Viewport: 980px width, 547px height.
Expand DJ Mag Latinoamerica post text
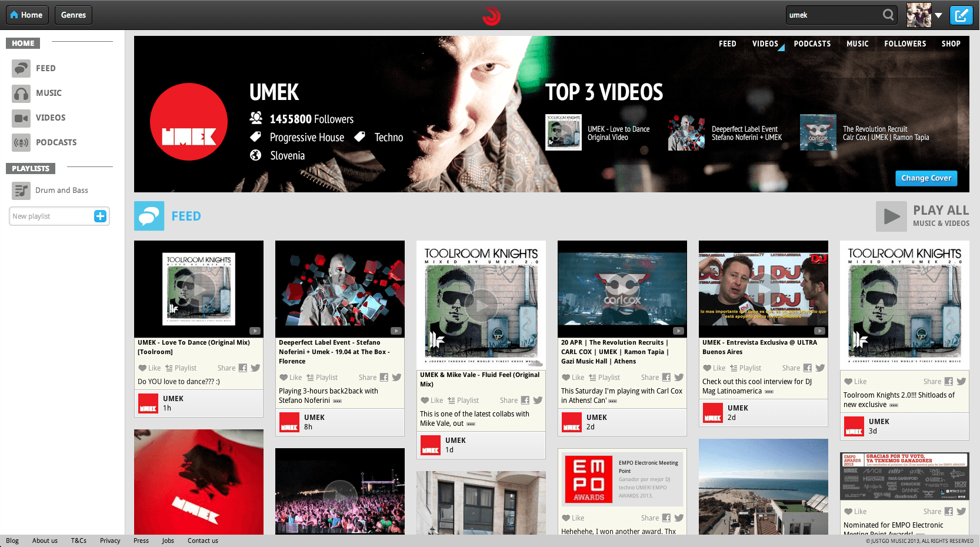tap(769, 392)
